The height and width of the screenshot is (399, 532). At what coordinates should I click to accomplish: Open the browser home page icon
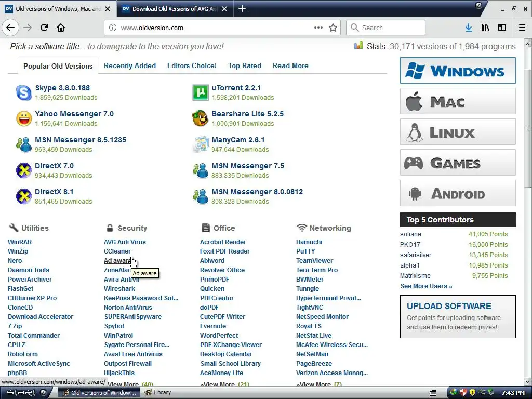[x=61, y=28]
